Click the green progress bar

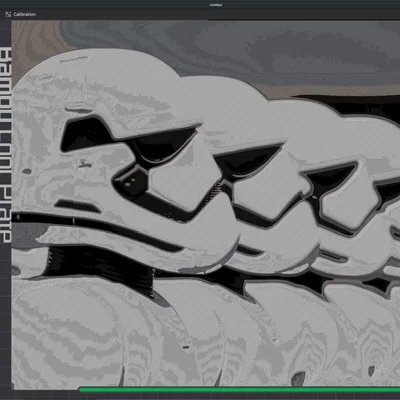[x=239, y=390]
